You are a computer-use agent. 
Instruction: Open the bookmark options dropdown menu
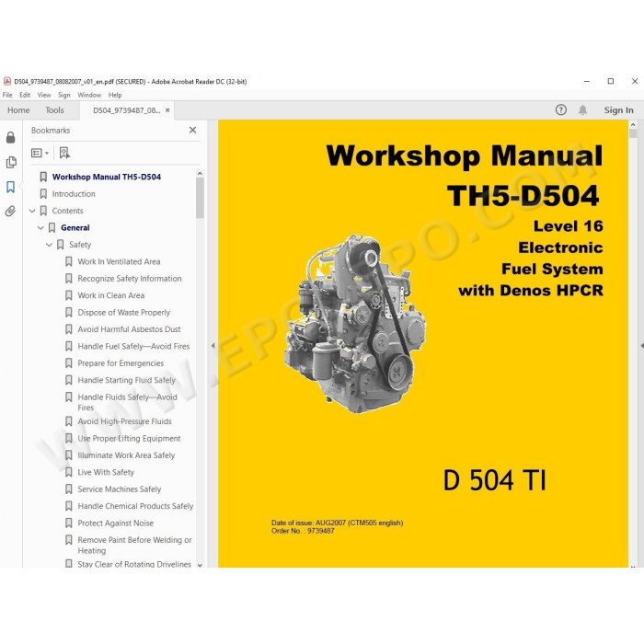coord(40,153)
